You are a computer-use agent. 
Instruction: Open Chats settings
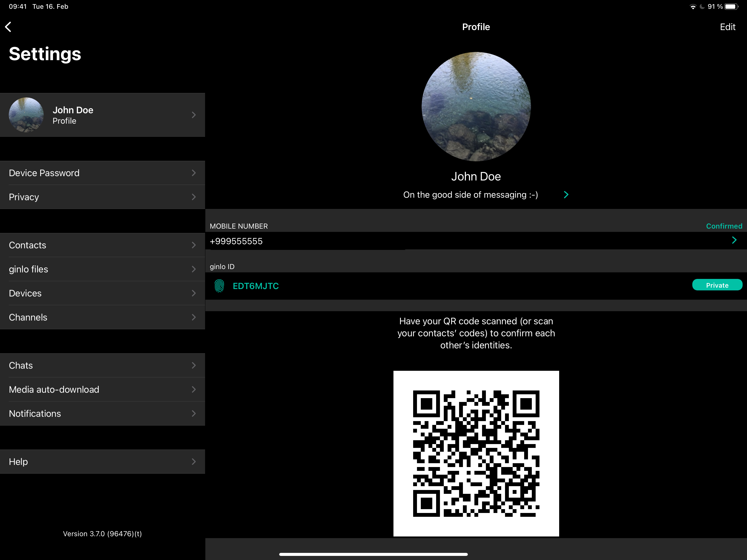coord(102,366)
